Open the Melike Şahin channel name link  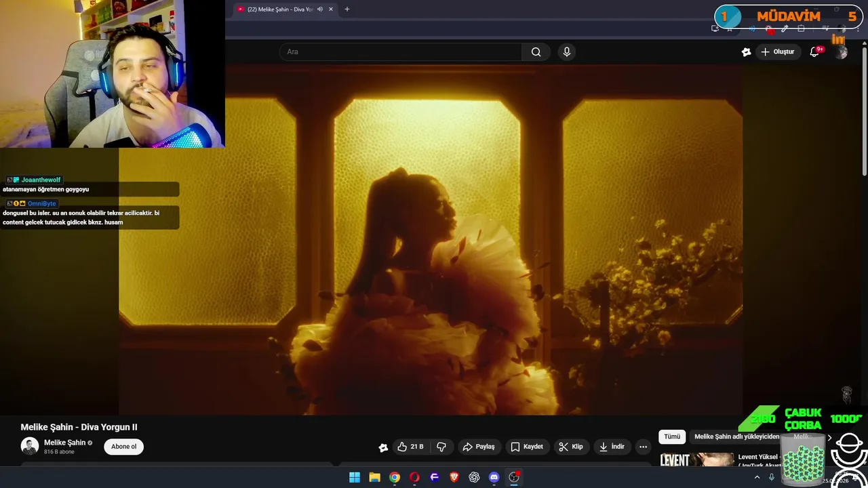click(x=65, y=443)
